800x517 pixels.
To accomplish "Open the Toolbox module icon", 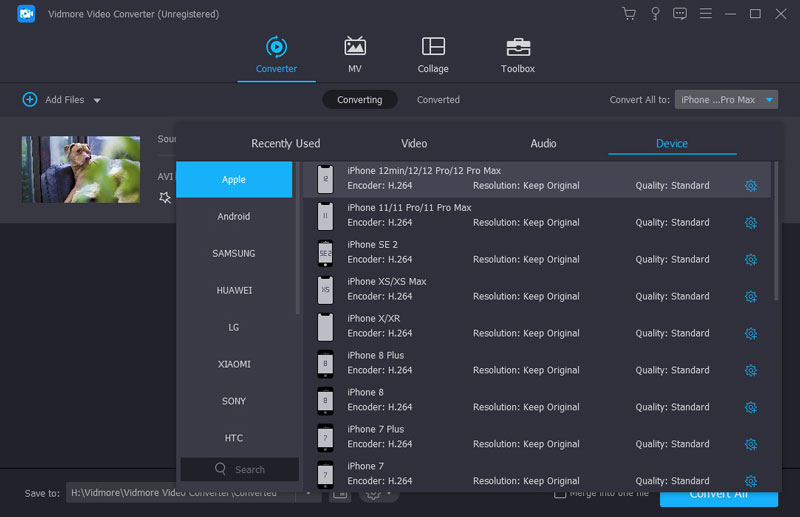I will tap(517, 47).
